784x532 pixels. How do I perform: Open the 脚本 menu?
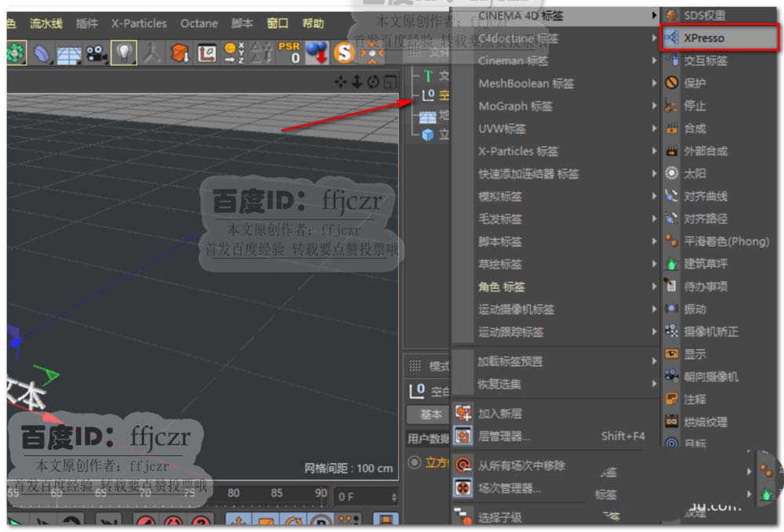point(242,24)
